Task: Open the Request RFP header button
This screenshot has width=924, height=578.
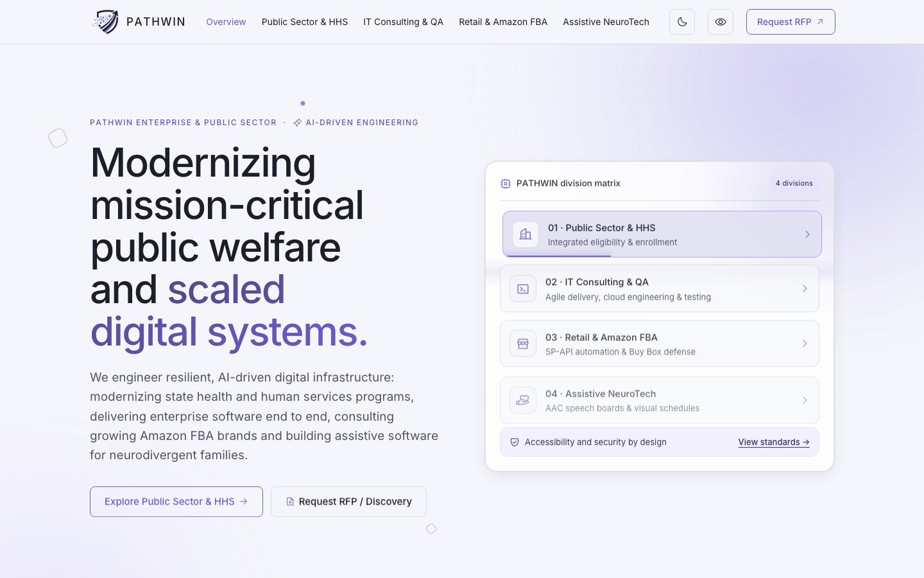Action: point(791,22)
